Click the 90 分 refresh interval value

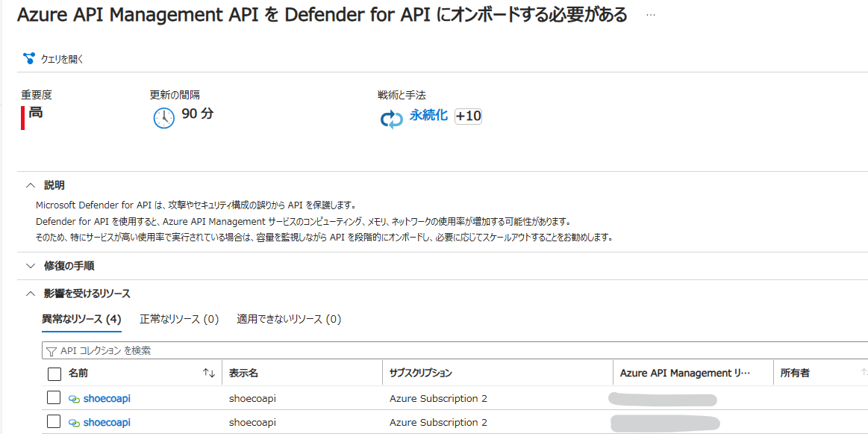198,114
